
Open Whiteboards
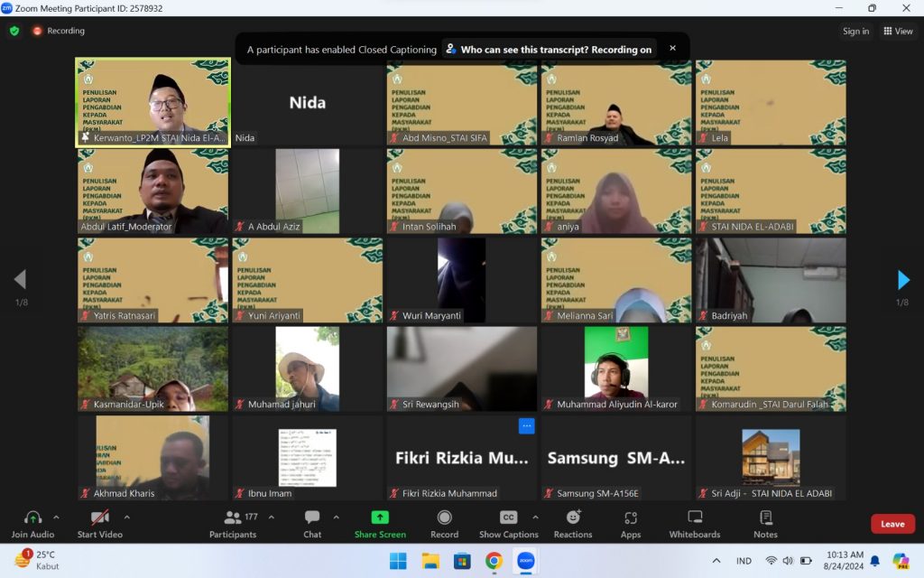tap(695, 523)
